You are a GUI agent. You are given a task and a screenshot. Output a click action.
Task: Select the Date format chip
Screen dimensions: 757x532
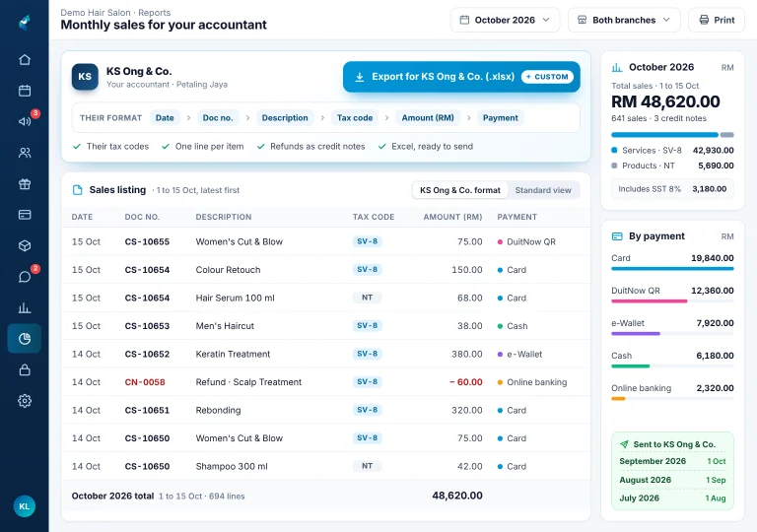165,118
